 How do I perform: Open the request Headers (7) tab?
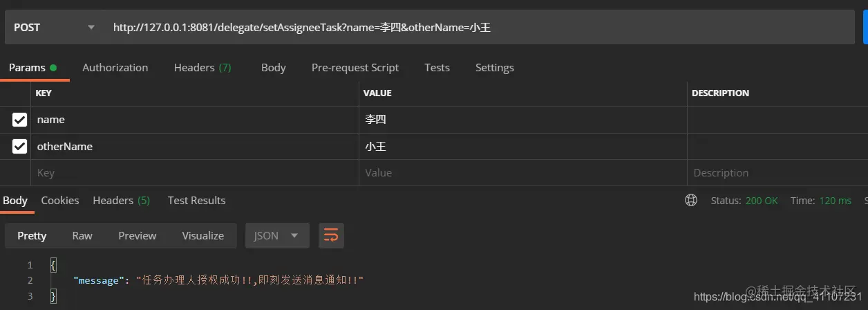pyautogui.click(x=202, y=68)
